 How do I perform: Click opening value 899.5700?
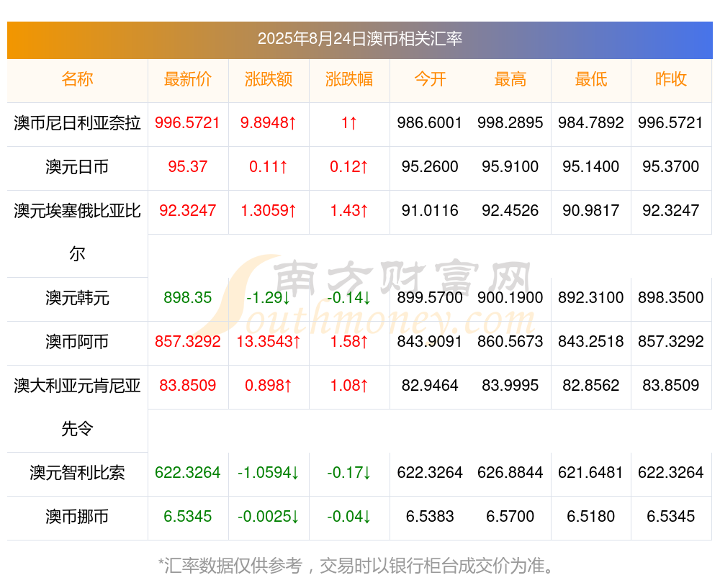click(x=430, y=297)
